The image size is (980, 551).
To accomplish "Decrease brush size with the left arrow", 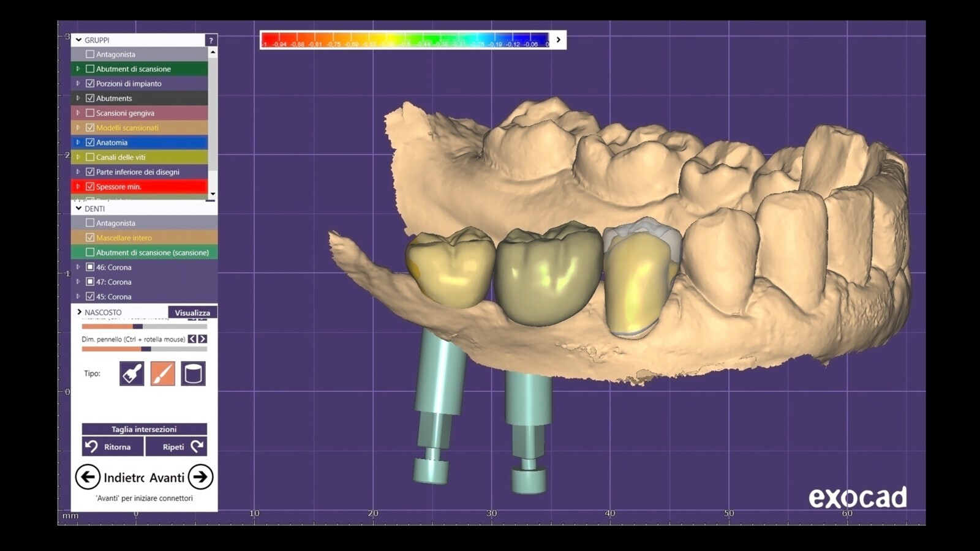I will (x=192, y=339).
